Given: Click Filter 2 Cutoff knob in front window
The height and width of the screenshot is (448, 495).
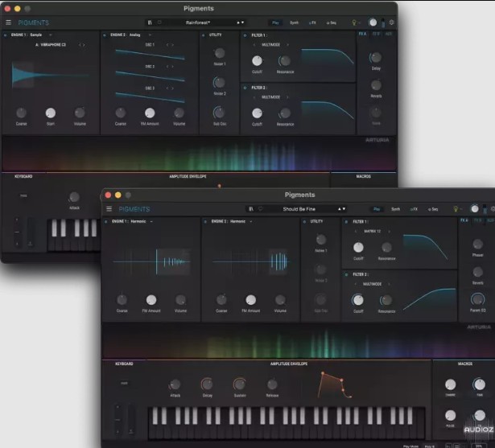Looking at the screenshot, I should pos(358,300).
